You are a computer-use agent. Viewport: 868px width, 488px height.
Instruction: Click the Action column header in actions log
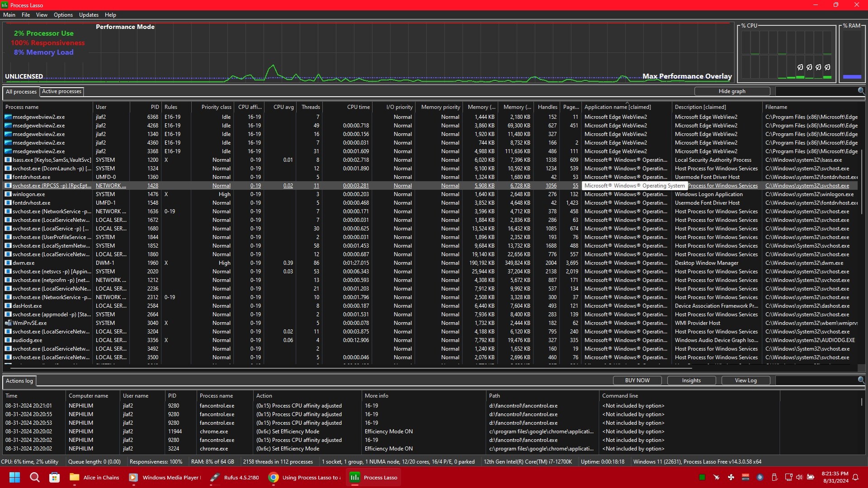(307, 396)
